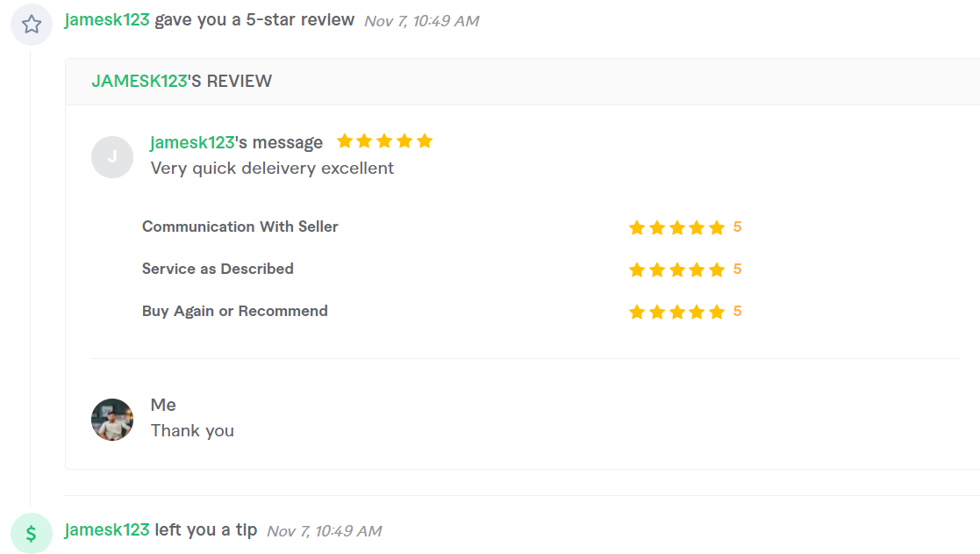Click jamesk123's circular avatar with letter J
Screen dimensions: 980x554
tap(112, 156)
